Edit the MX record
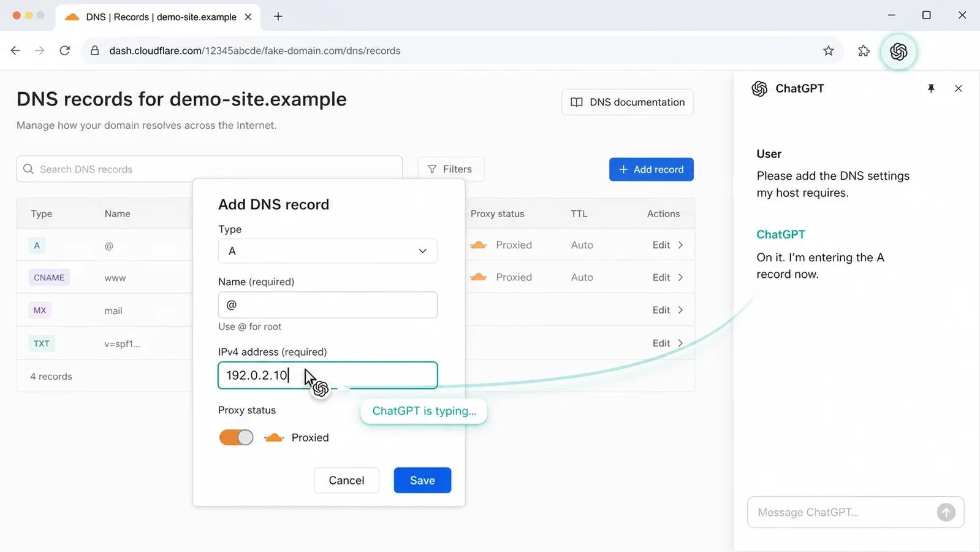Image resolution: width=980 pixels, height=552 pixels. (x=661, y=310)
